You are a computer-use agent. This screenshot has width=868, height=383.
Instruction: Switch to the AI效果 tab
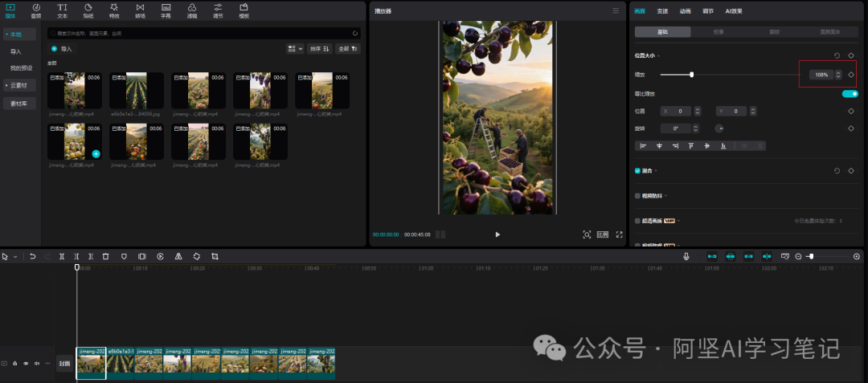(x=734, y=10)
